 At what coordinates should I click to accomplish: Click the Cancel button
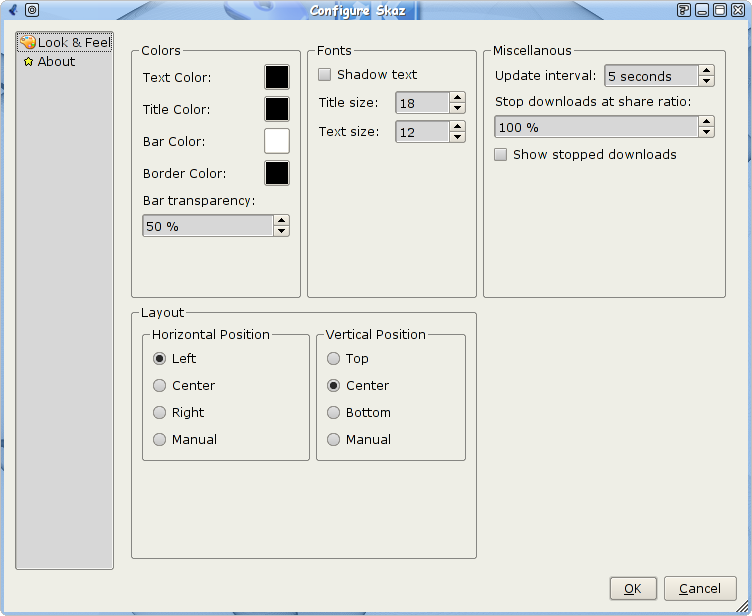[700, 589]
